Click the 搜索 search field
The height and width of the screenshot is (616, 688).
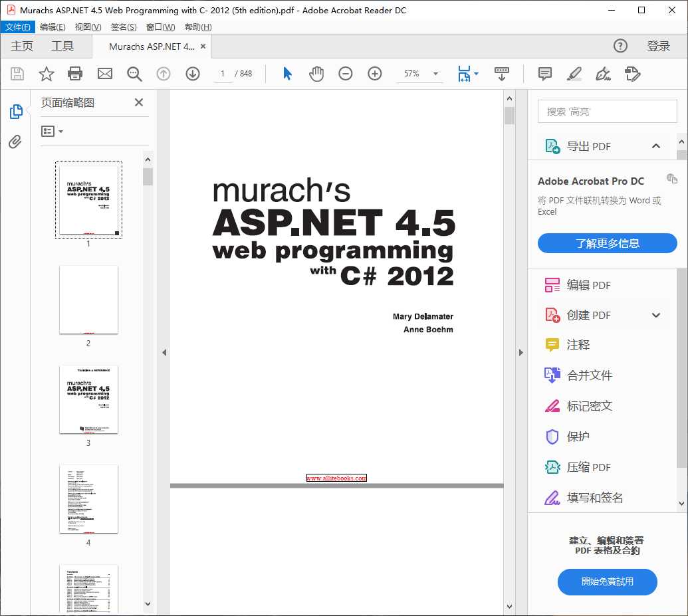(x=606, y=111)
